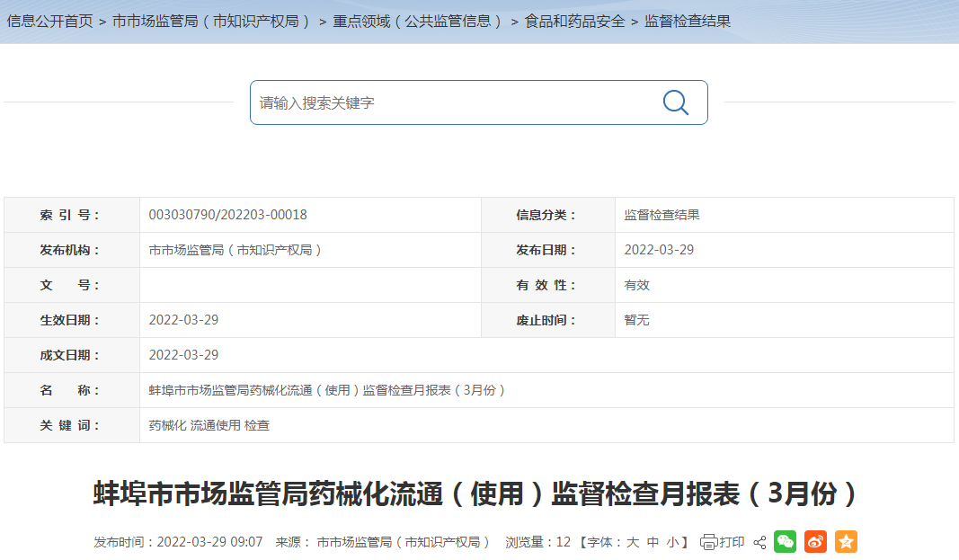959x560 pixels.
Task: Go to 信息公开首页 breadcrumb
Action: (49, 22)
